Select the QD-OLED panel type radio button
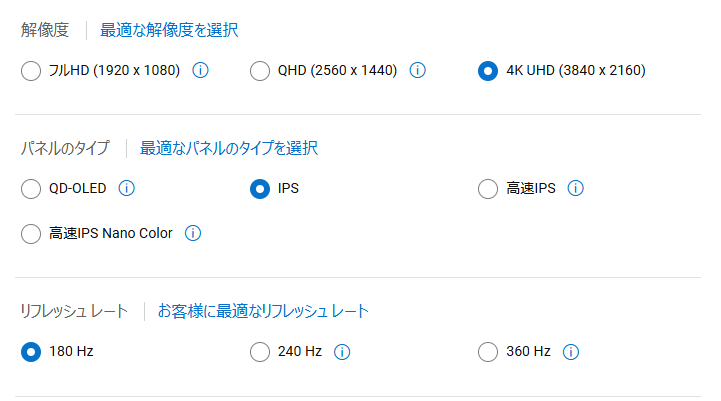The height and width of the screenshot is (401, 721). (31, 189)
